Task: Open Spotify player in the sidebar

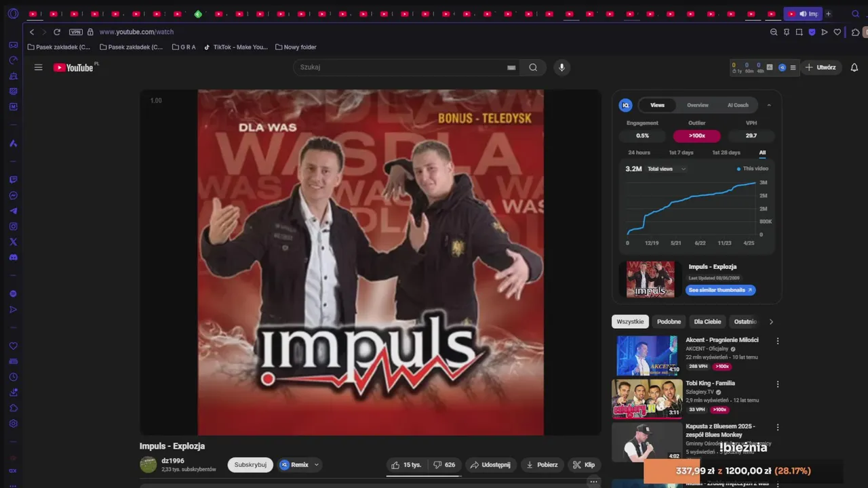Action: pyautogui.click(x=13, y=293)
